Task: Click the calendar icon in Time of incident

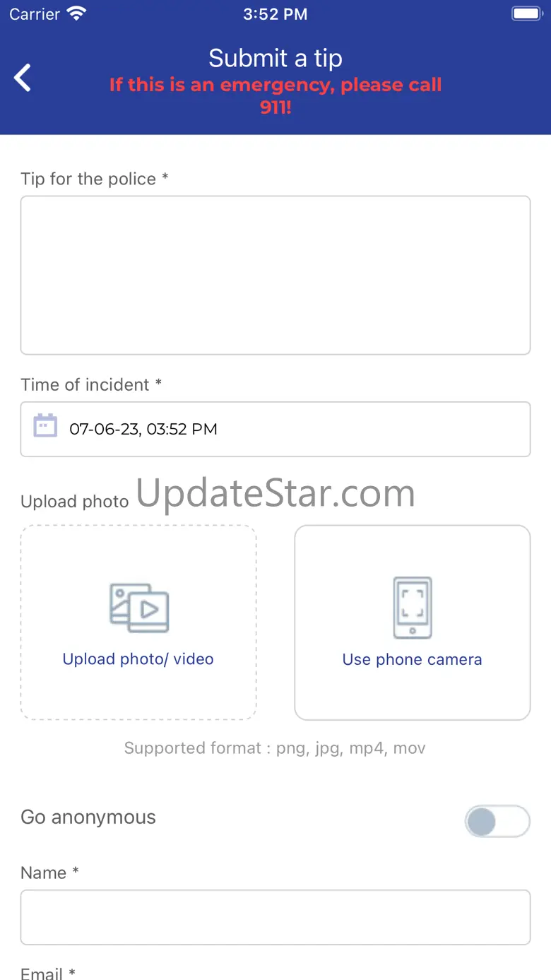Action: point(45,426)
